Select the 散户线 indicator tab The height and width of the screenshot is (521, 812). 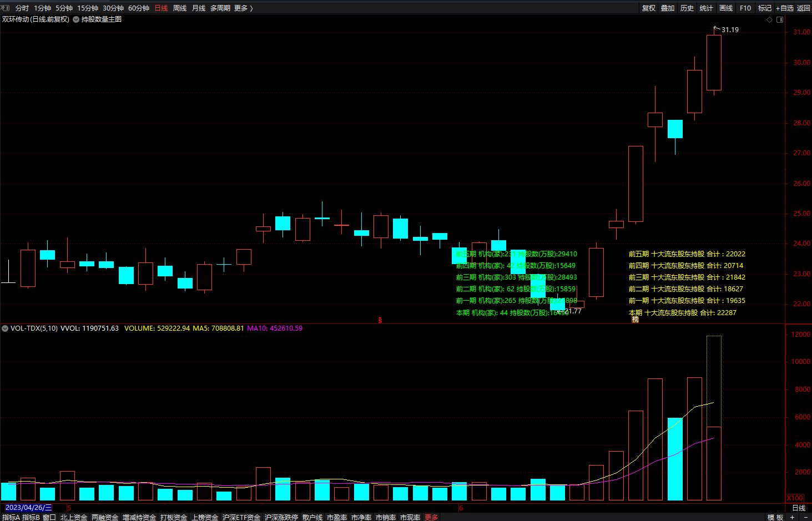tap(312, 517)
